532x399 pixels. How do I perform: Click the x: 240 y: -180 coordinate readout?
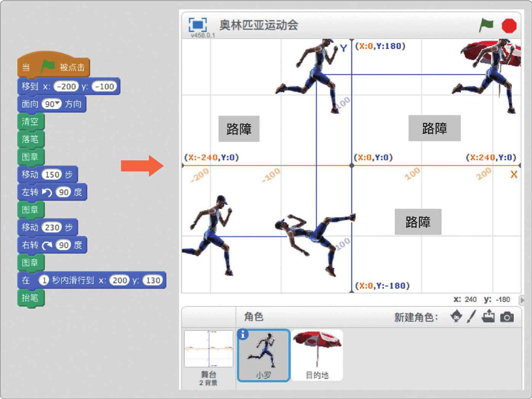[482, 299]
